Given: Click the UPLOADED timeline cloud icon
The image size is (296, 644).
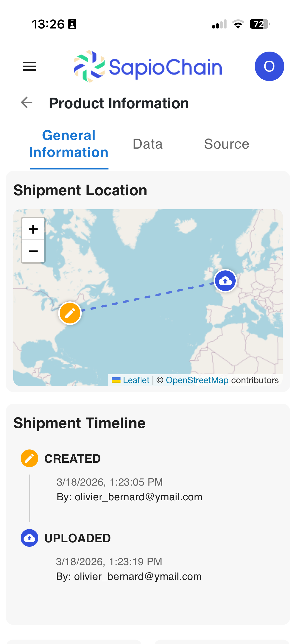Looking at the screenshot, I should (x=29, y=538).
